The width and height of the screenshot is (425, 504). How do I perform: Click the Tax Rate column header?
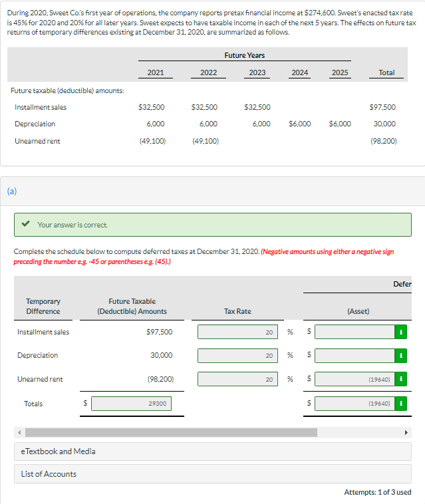[x=237, y=311]
